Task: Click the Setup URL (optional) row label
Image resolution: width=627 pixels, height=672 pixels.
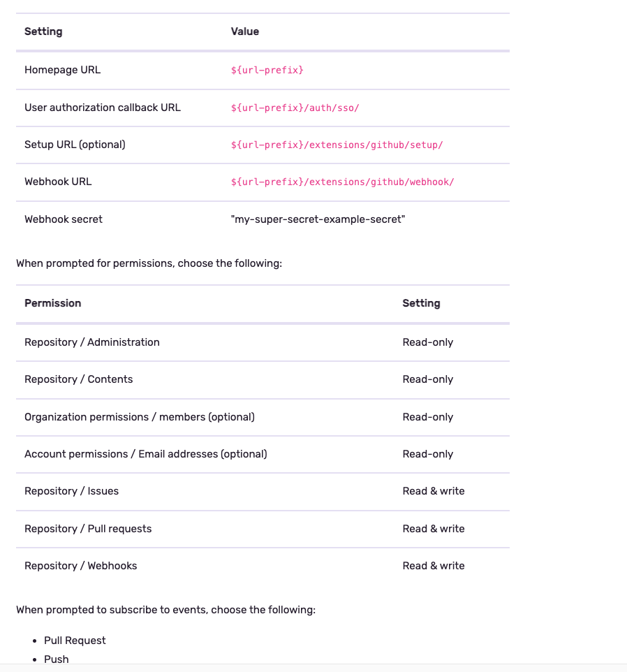Action: [x=75, y=145]
